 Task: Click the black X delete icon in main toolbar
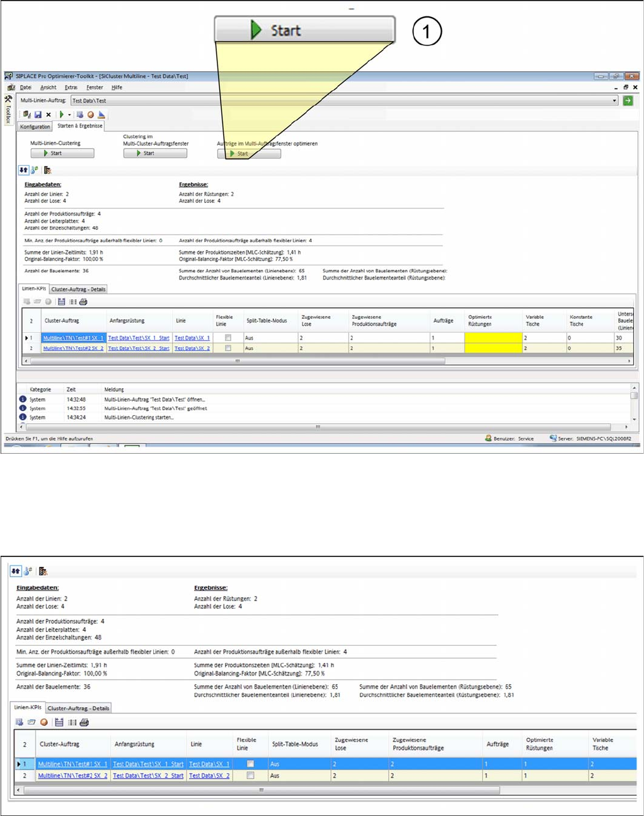49,115
